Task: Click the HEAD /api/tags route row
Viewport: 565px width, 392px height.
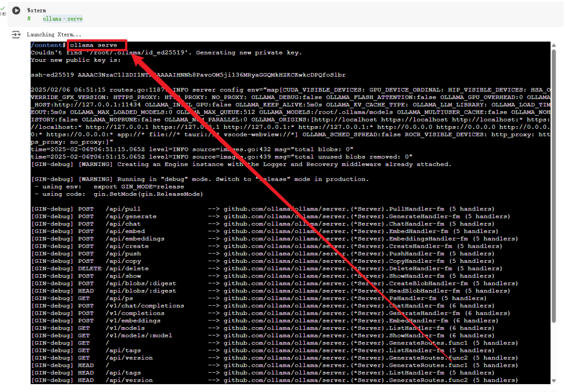Action: point(263,373)
